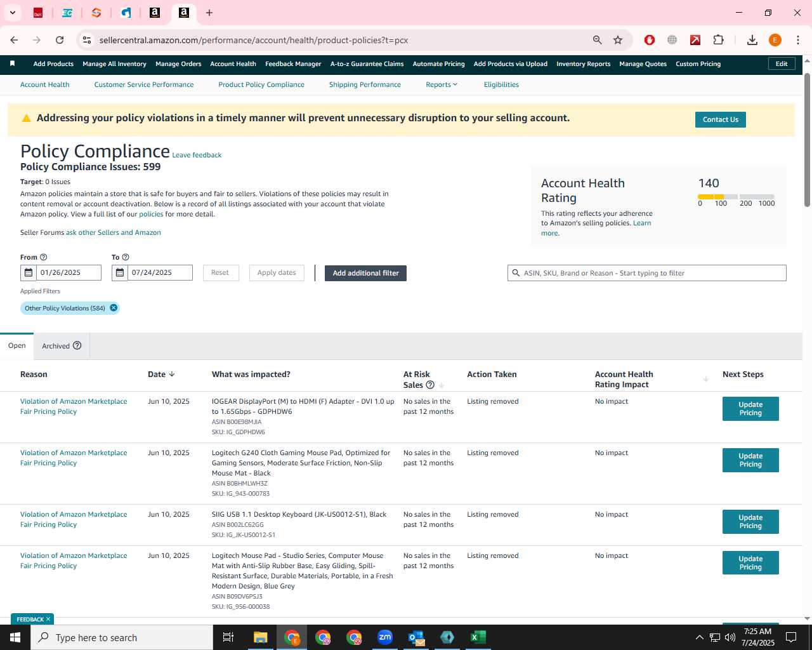Viewport: 812px width, 650px height.
Task: Expand the Reports dropdown menu
Action: (442, 84)
